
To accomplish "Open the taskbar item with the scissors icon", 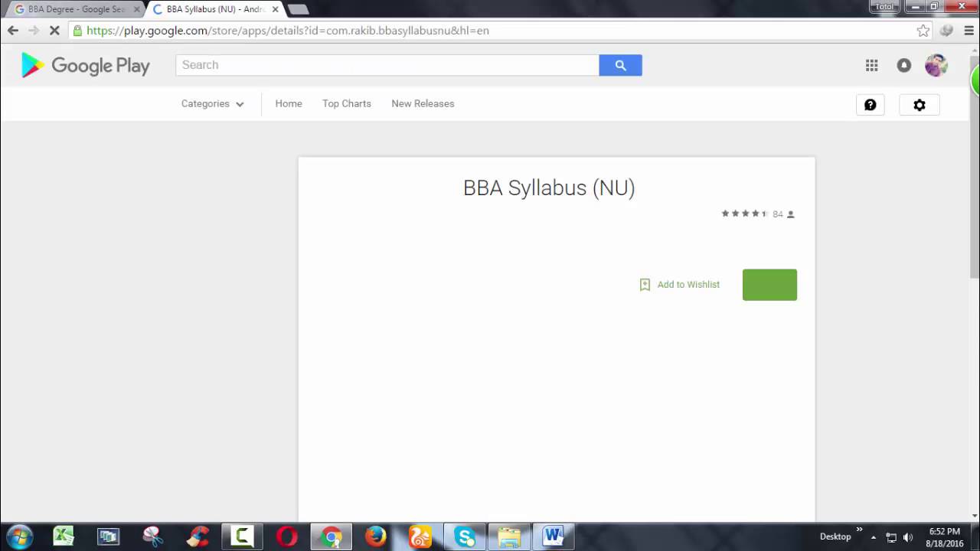I will tap(153, 536).
